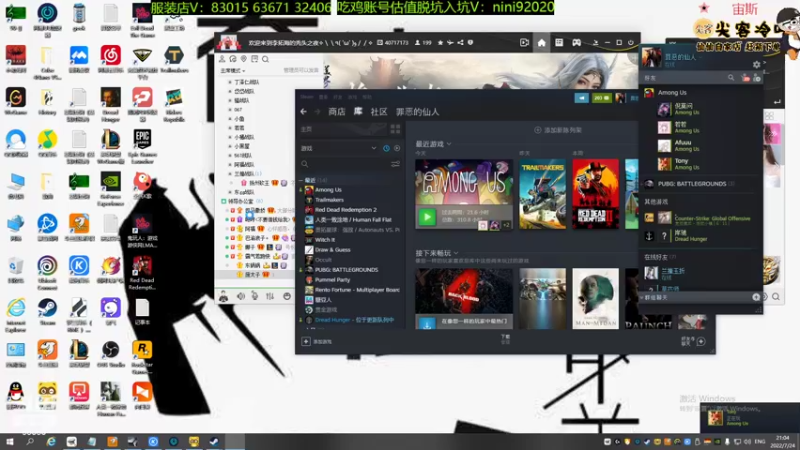The image size is (800, 450).
Task: Select PUBG: BATTLEGROUNDS in the Steam game list
Action: 346,270
